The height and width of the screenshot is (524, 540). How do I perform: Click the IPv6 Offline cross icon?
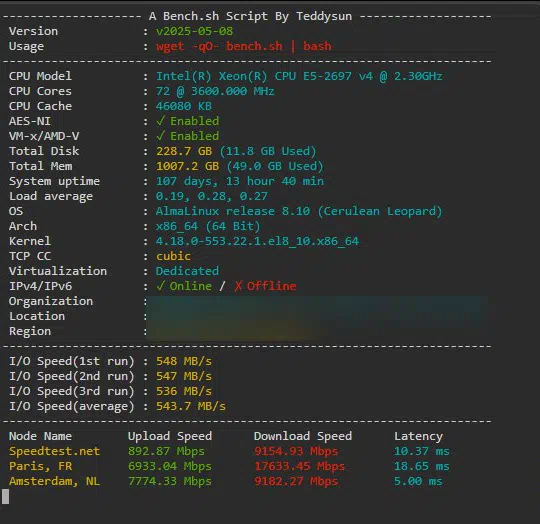pos(238,286)
